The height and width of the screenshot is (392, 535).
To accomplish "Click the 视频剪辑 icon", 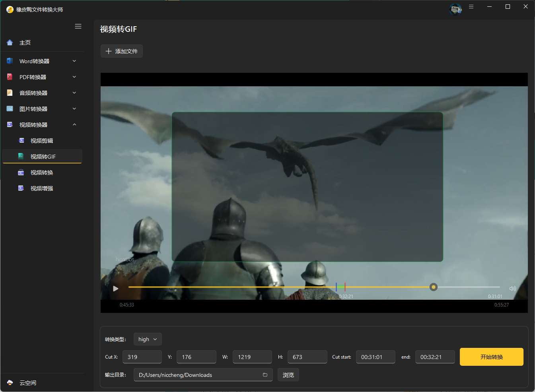I will pyautogui.click(x=21, y=140).
